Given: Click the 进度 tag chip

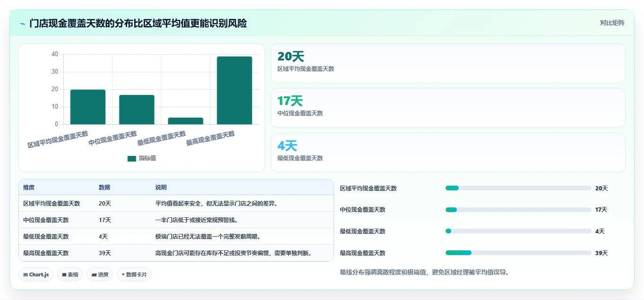Looking at the screenshot, I should pyautogui.click(x=99, y=274).
